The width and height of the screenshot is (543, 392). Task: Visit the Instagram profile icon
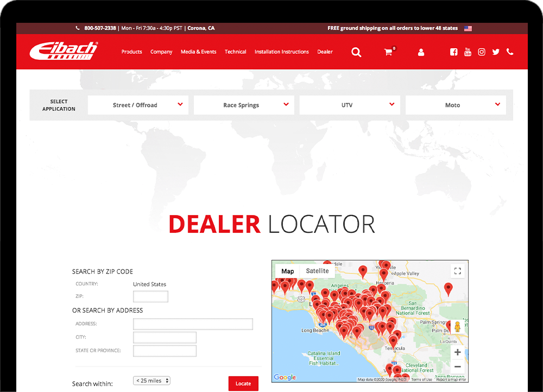(482, 52)
